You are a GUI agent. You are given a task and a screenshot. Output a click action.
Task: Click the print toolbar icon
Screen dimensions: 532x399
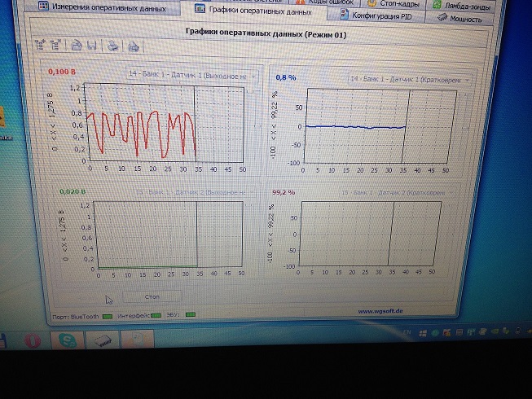point(112,46)
